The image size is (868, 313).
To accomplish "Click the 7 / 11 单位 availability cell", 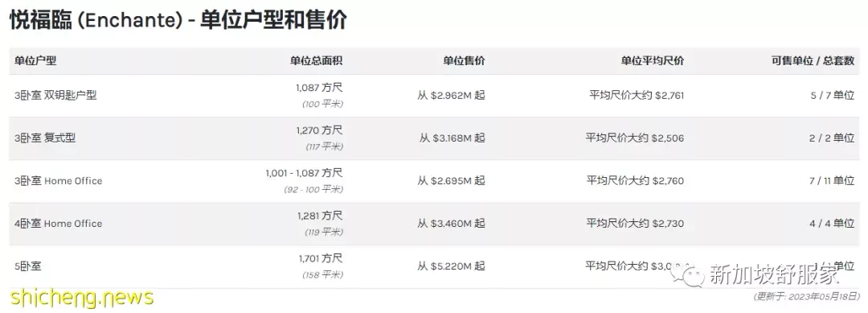I will [832, 180].
